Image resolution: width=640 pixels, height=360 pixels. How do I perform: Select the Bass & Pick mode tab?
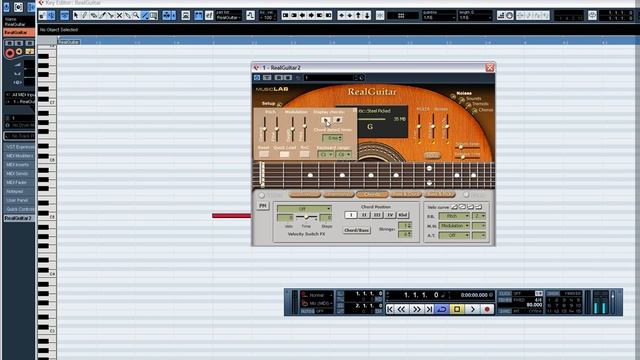pyautogui.click(x=440, y=194)
